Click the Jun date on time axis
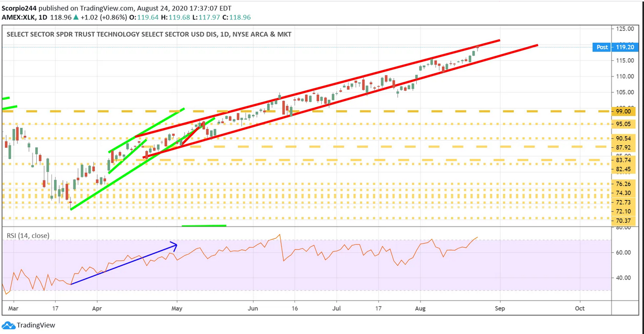This screenshot has width=644, height=334. coord(253,308)
